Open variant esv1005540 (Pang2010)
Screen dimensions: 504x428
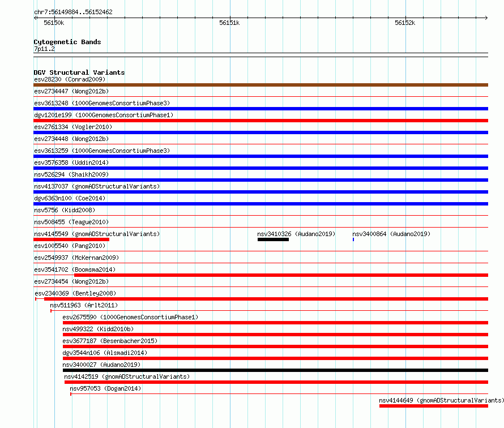[x=70, y=246]
